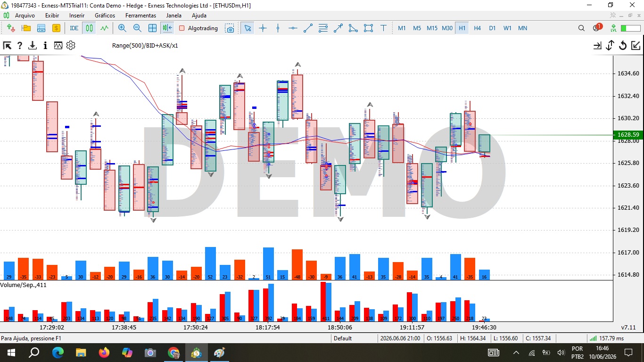Zoom in on the chart
Image resolution: width=644 pixels, height=362 pixels.
(x=122, y=28)
